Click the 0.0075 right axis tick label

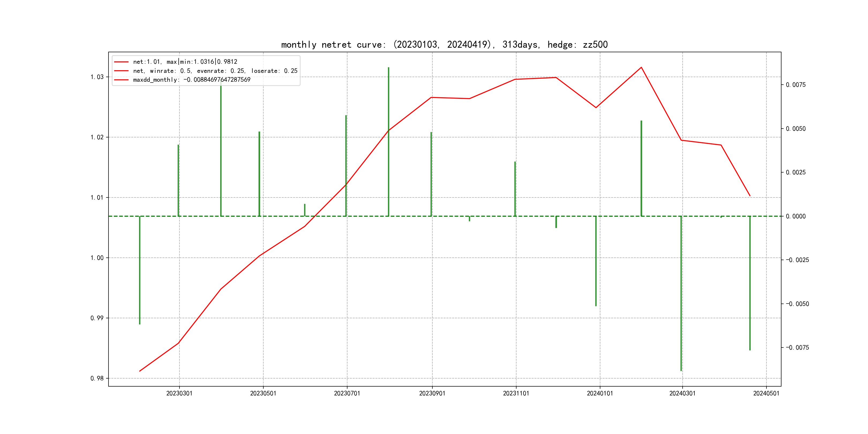[x=796, y=85]
